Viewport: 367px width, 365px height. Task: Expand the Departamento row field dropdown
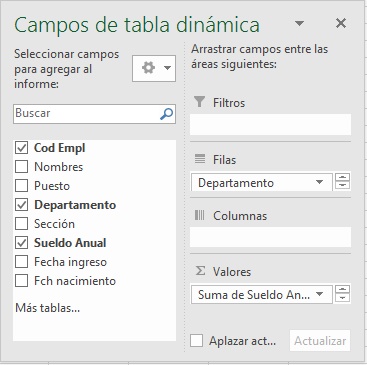click(319, 182)
